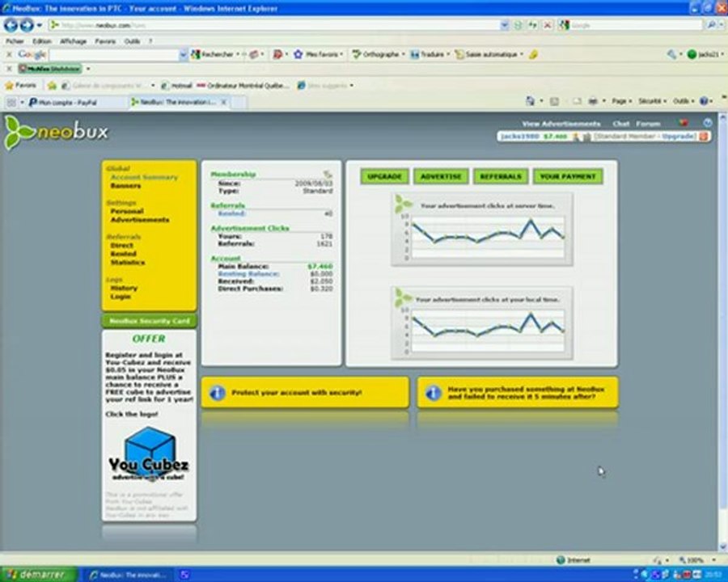Refresh the page using the address bar icon
The width and height of the screenshot is (728, 582).
(x=532, y=25)
